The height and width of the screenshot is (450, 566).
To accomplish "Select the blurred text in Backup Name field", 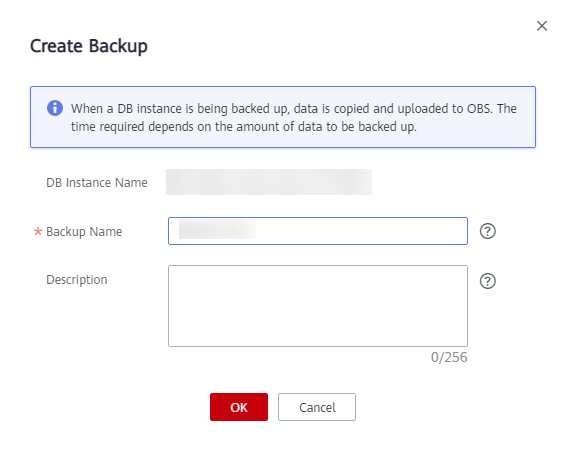I will (217, 229).
